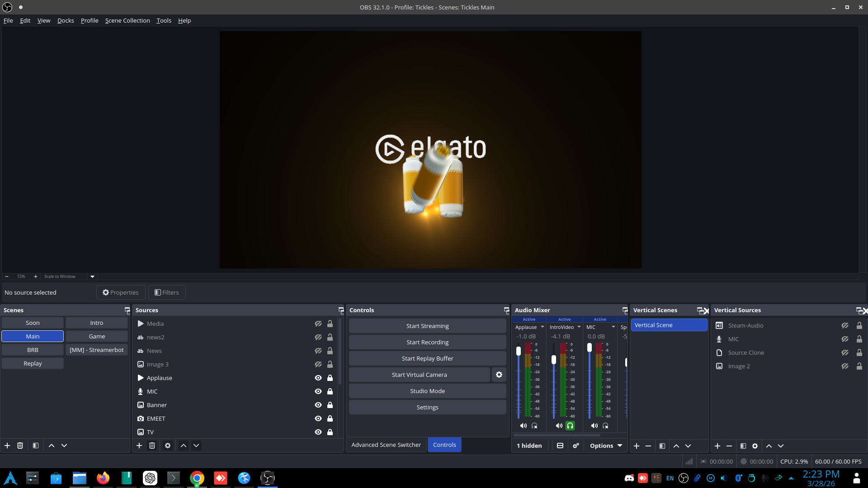Hide the MIC source in Sources

318,391
